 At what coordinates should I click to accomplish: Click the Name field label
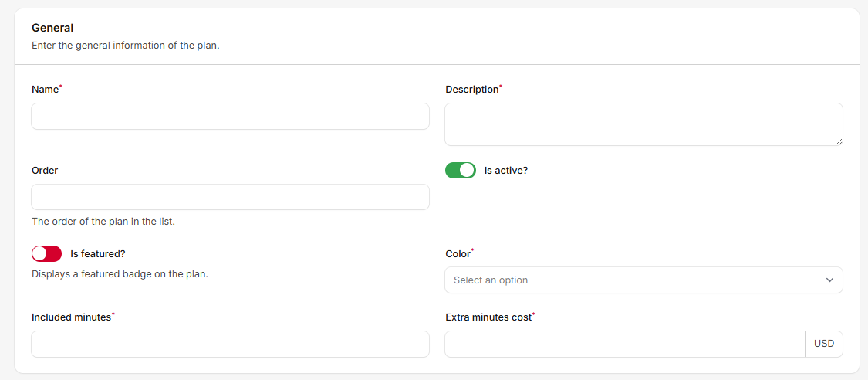pyautogui.click(x=45, y=90)
